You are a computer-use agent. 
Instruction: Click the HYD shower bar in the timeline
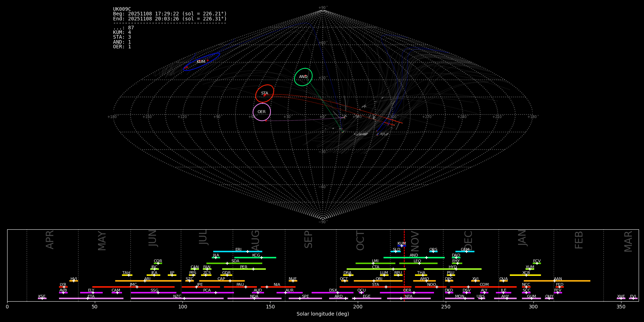point(453,269)
